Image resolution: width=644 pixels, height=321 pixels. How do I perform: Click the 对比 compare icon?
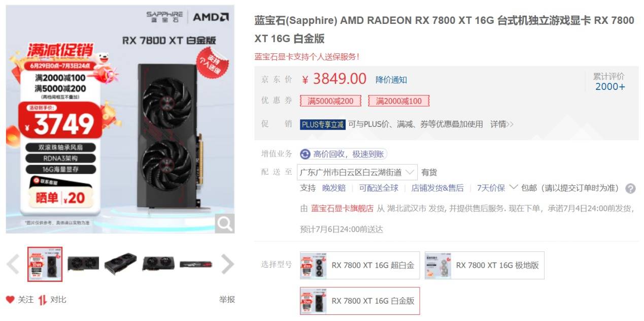coord(43,300)
